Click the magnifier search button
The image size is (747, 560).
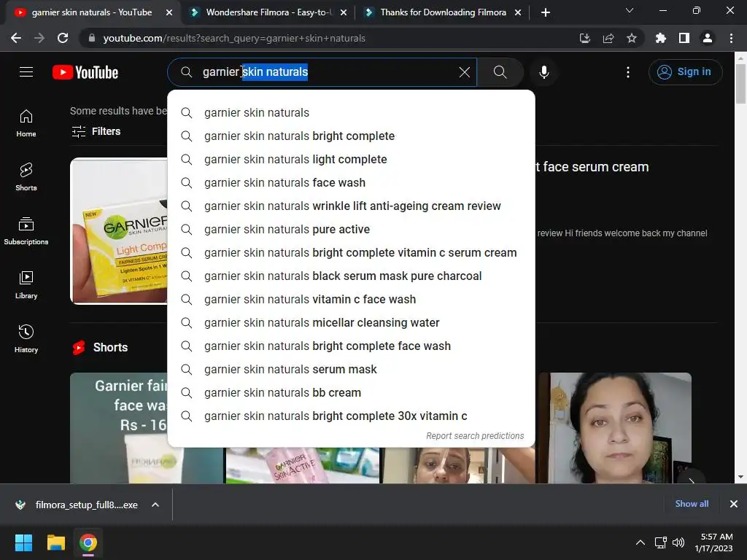point(500,72)
